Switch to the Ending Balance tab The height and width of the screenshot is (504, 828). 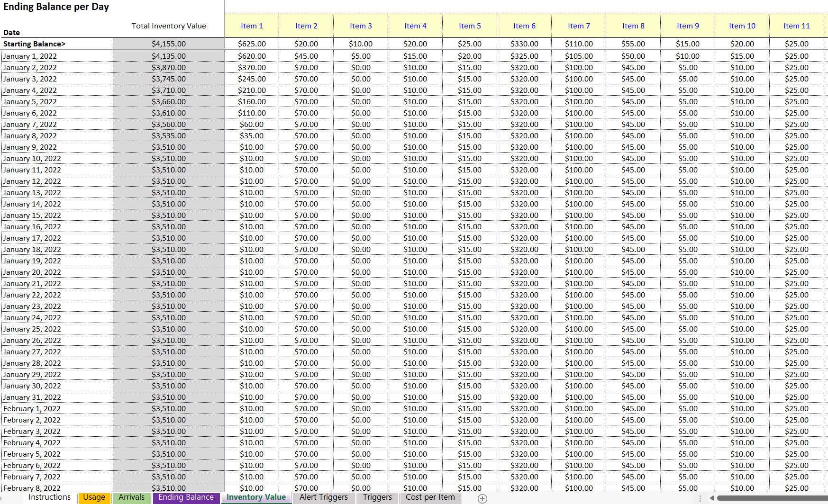click(186, 497)
